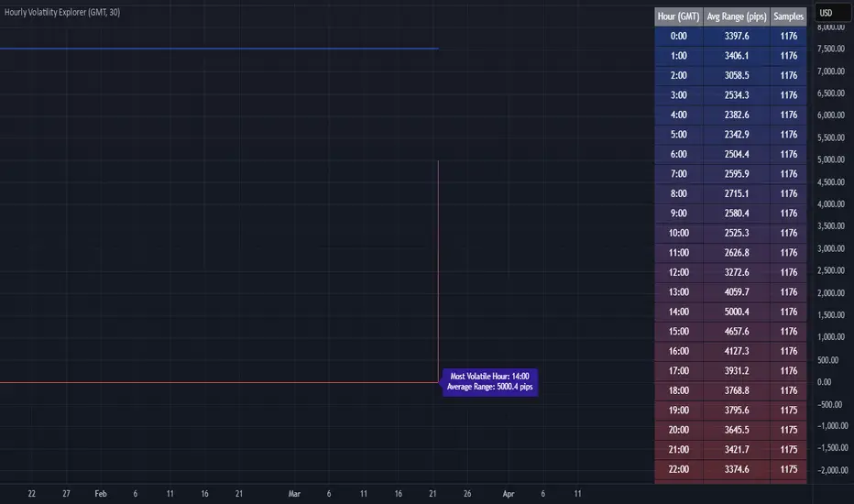Screen dimensions: 854x504
Task: Click the Feb label on time axis
Action: [101, 494]
